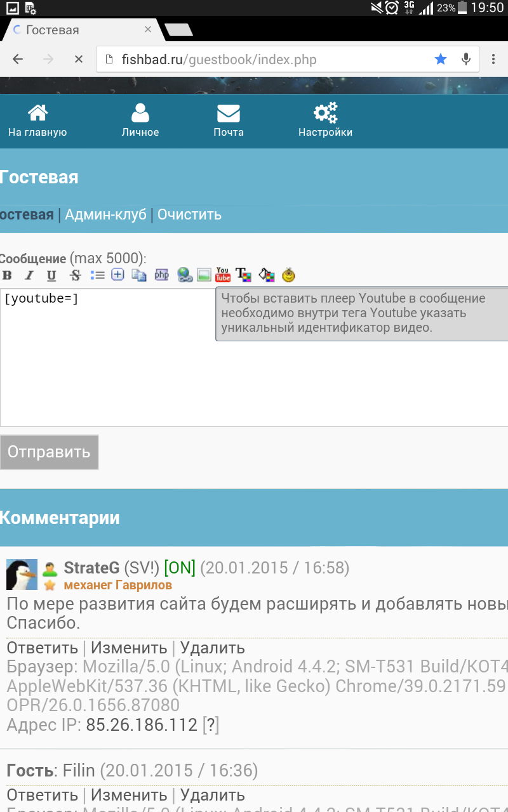The image size is (508, 812).
Task: Bookmark page with star icon
Action: [441, 59]
